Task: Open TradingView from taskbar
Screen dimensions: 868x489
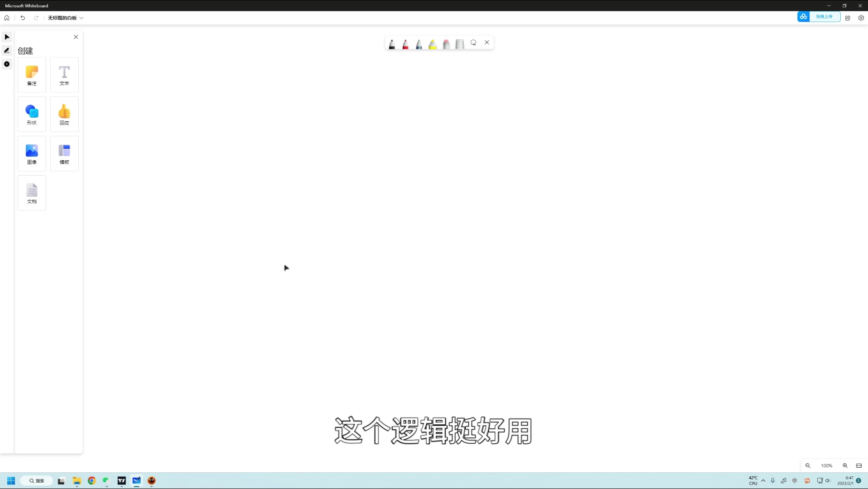Action: pyautogui.click(x=121, y=481)
